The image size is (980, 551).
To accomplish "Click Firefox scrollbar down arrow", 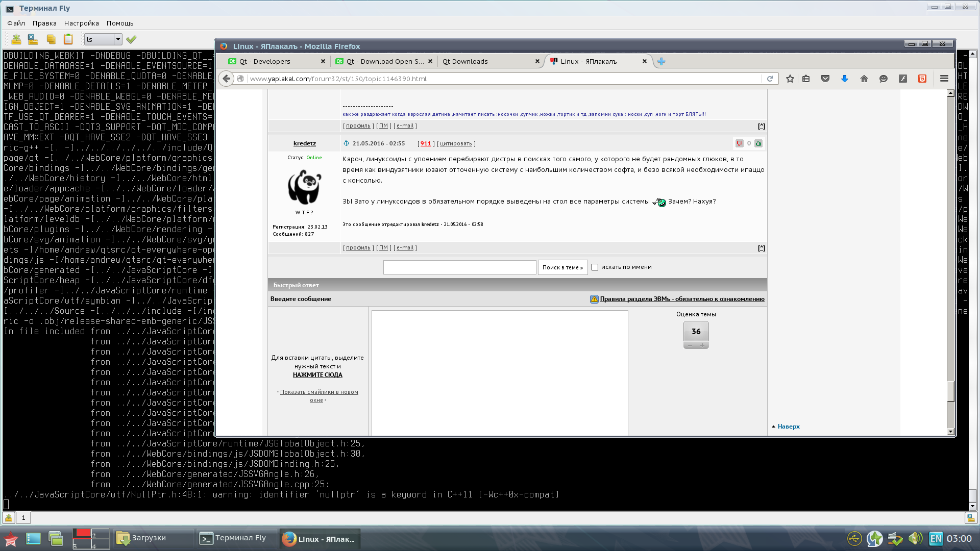I will coord(950,432).
